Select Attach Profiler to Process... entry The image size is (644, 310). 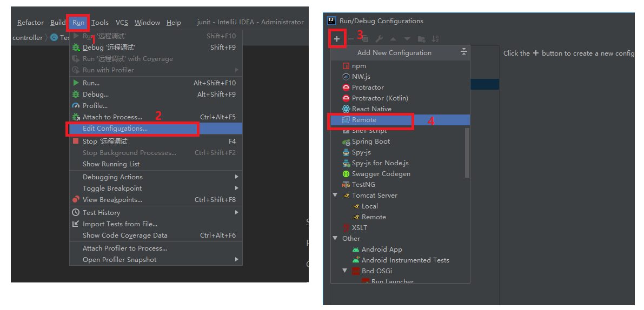point(156,248)
